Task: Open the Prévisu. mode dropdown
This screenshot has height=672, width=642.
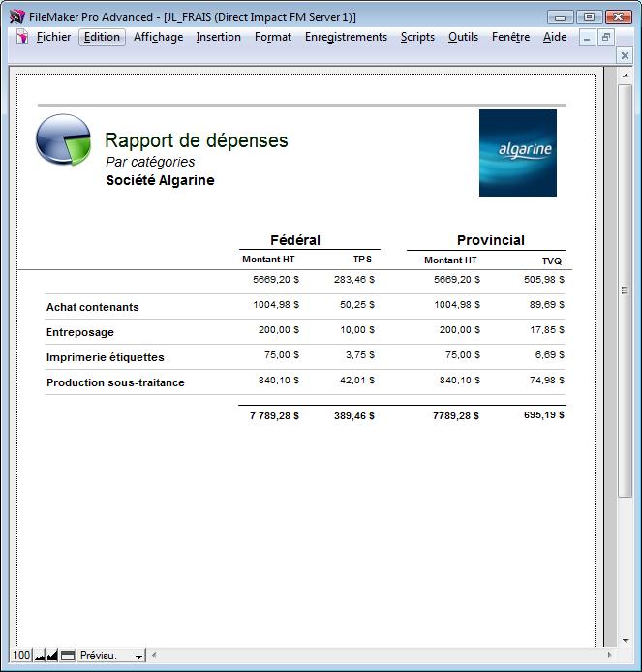Action: coord(111,656)
